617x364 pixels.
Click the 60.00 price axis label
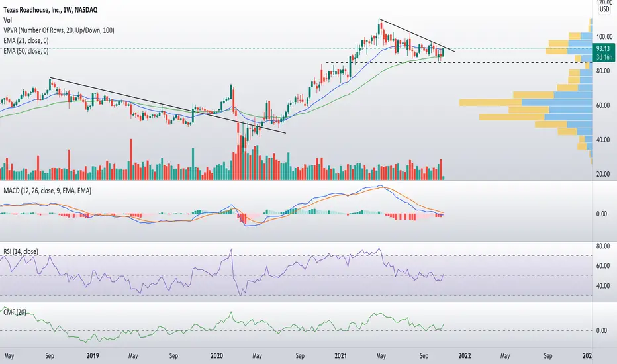click(604, 105)
